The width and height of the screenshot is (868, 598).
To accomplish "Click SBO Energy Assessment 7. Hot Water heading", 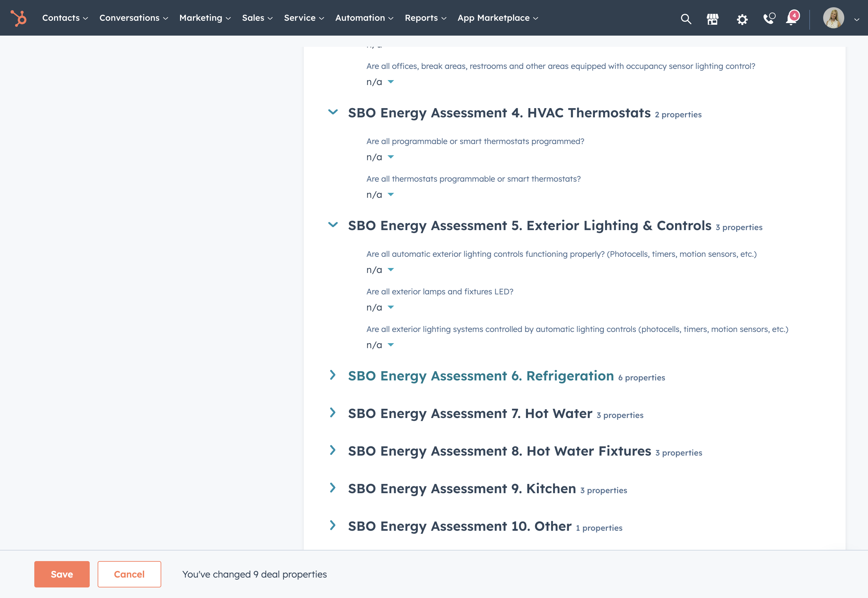I will (470, 413).
